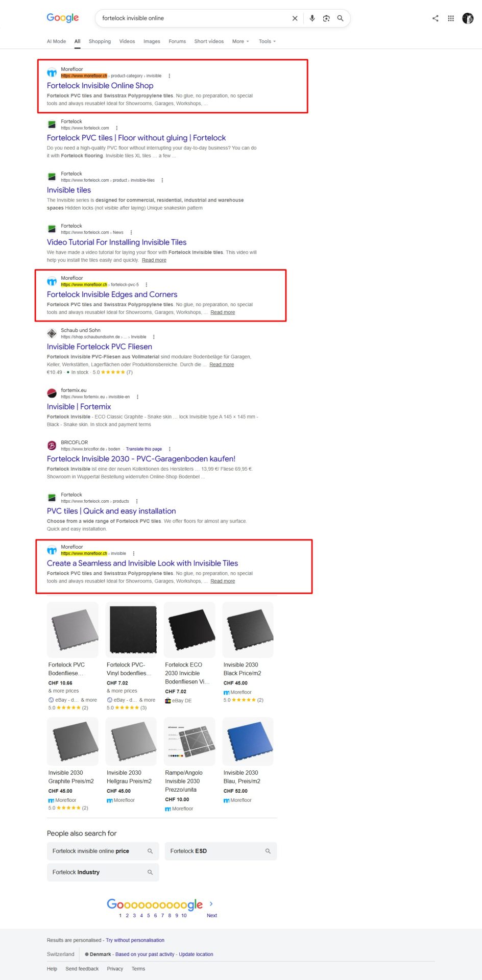Open more options for Edges and Corners result
Viewport: 482px width, 980px height.
tap(147, 285)
